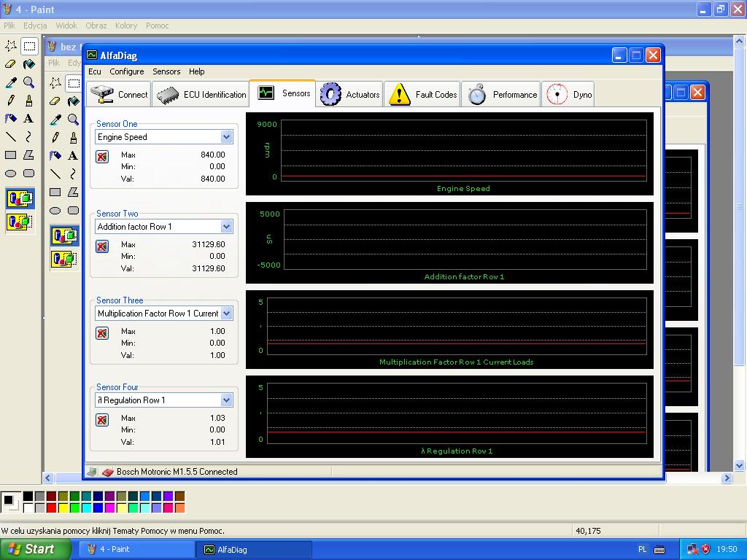Screen dimensions: 747x560
Task: Open the Addition factor Row 1 dropdown
Action: [226, 227]
